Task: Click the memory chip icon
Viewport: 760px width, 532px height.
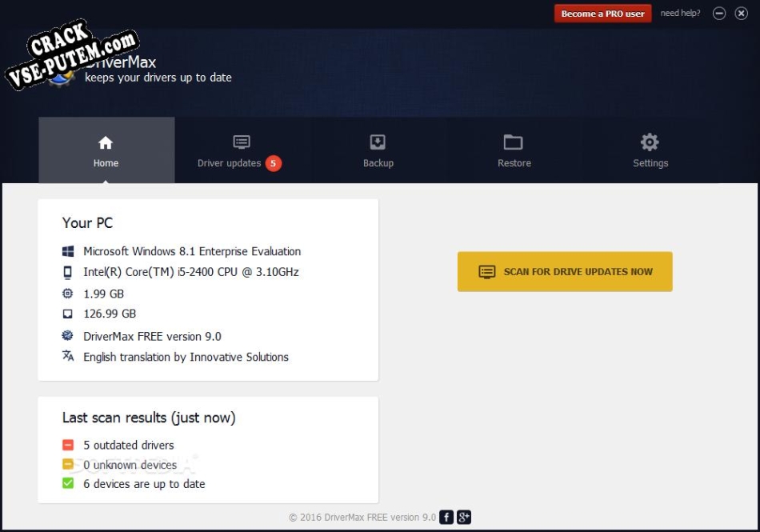Action: (68, 294)
